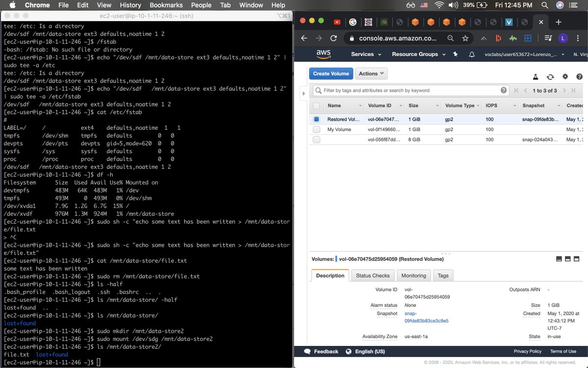Click the Create Volume button
This screenshot has width=588, height=368.
coord(331,74)
